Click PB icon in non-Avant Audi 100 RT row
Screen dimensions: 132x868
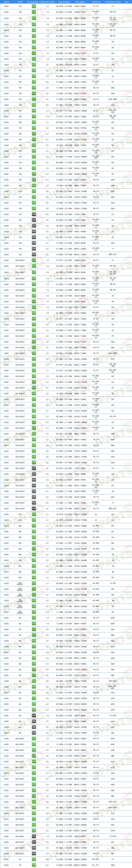(x=34, y=82)
